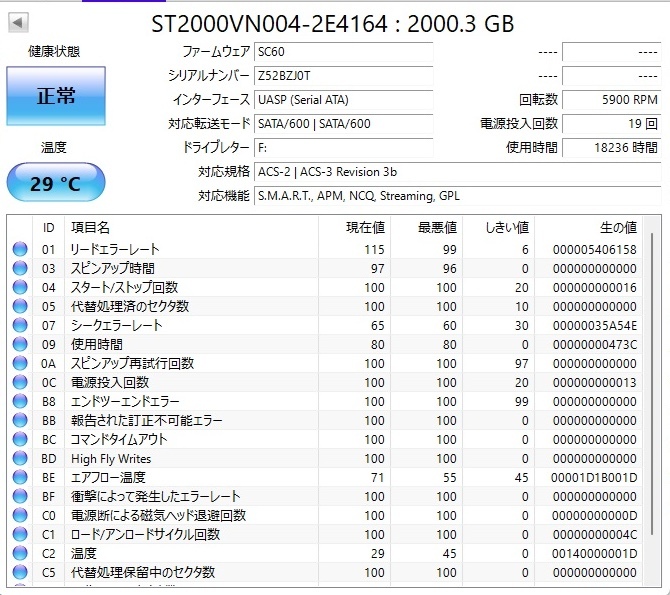The image size is (670, 595).
Task: Select the 電源投入回数 attribute row
Action: 325,382
